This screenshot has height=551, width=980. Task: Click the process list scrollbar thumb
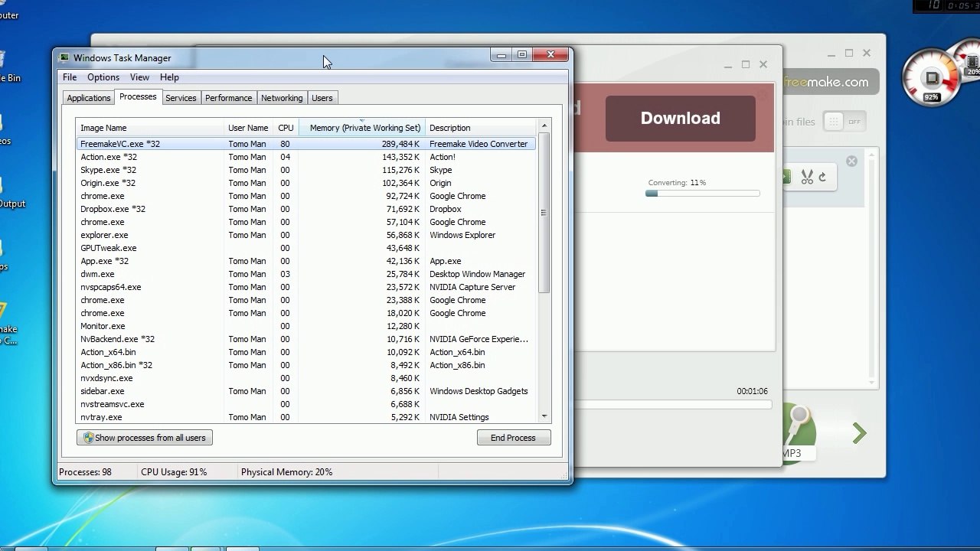pyautogui.click(x=544, y=212)
